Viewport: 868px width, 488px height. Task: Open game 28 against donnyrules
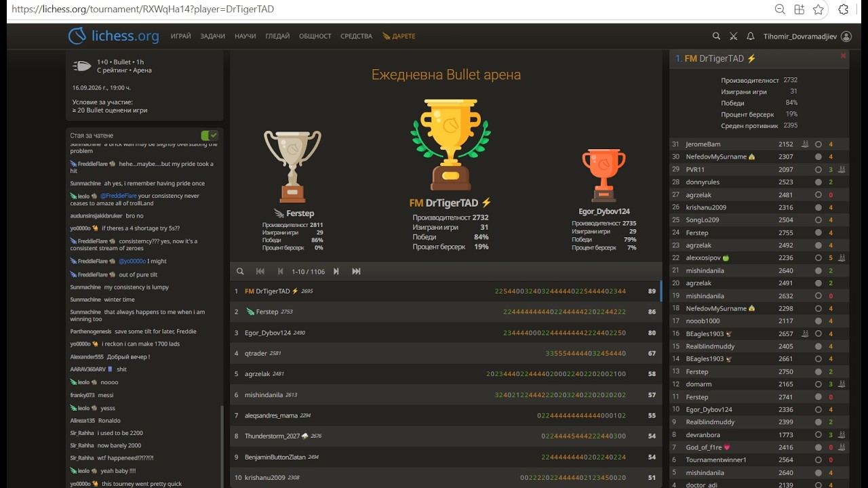point(759,182)
